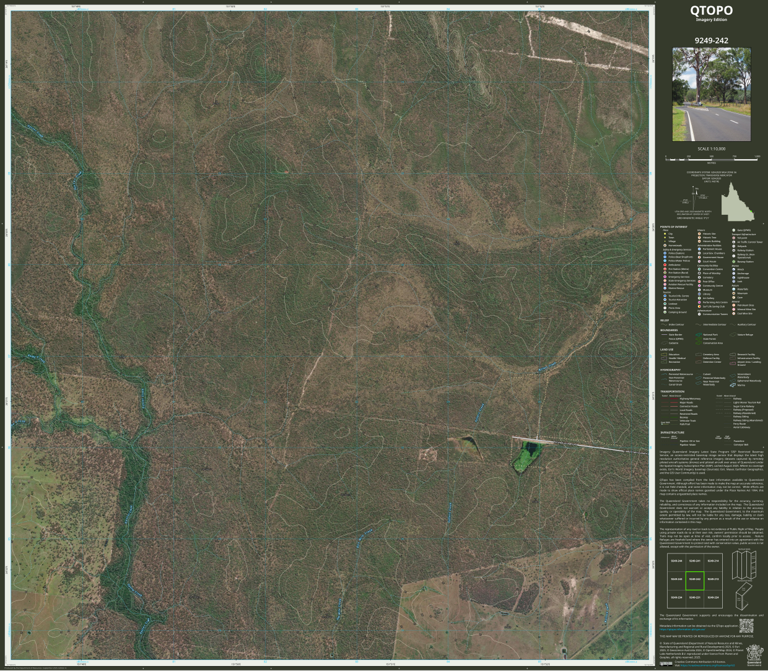Select the green-highlighted cell in the sheet index grid
768x671 pixels.
695,580
